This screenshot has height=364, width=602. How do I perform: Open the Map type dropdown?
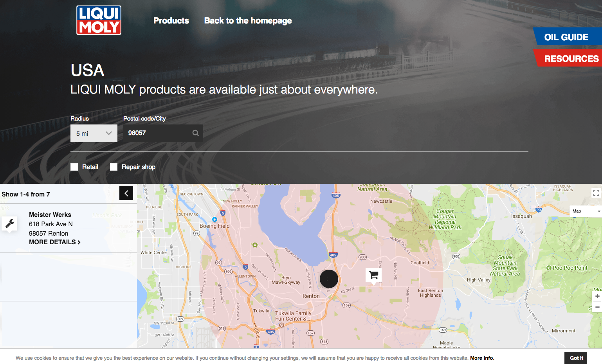click(x=586, y=211)
